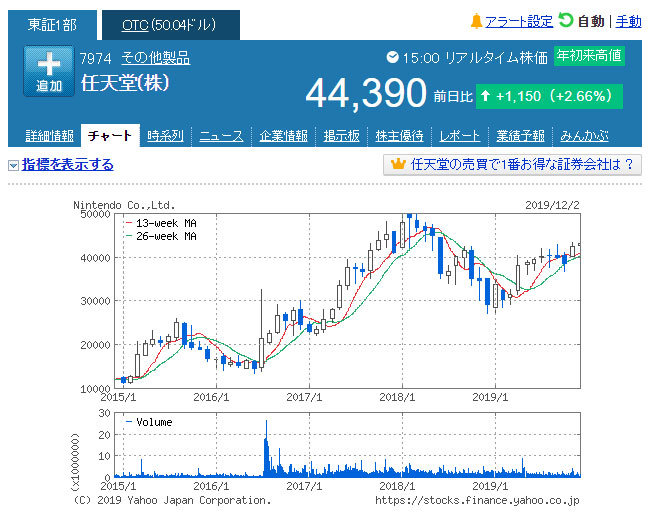The width and height of the screenshot is (651, 516).
Task: Open the 時系列 time series tab
Action: coord(164,136)
